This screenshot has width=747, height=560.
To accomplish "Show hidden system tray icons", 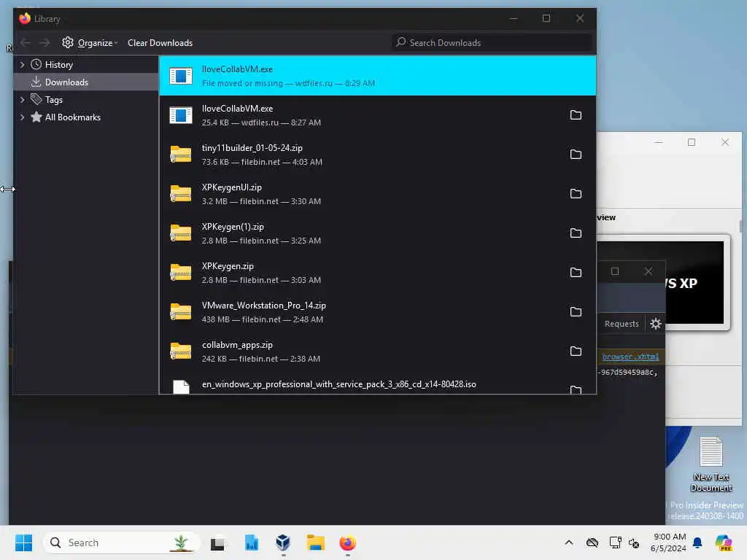I will pos(569,542).
